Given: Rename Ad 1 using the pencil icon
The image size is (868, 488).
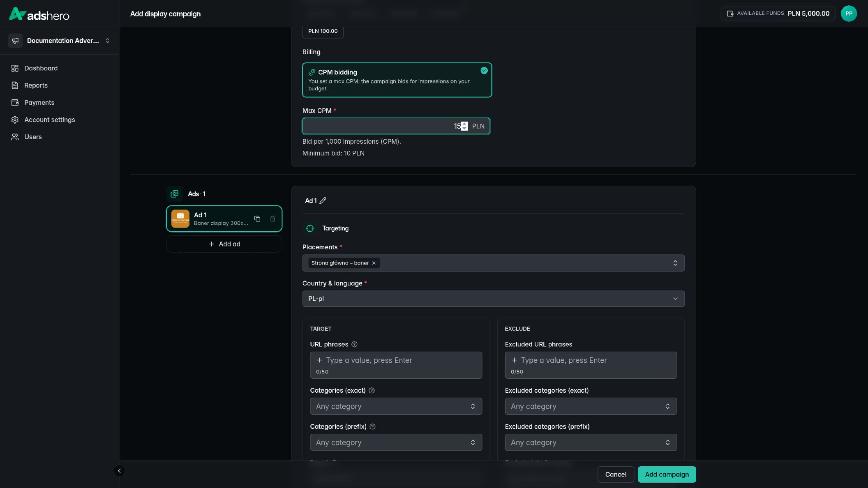Looking at the screenshot, I should coord(323,200).
